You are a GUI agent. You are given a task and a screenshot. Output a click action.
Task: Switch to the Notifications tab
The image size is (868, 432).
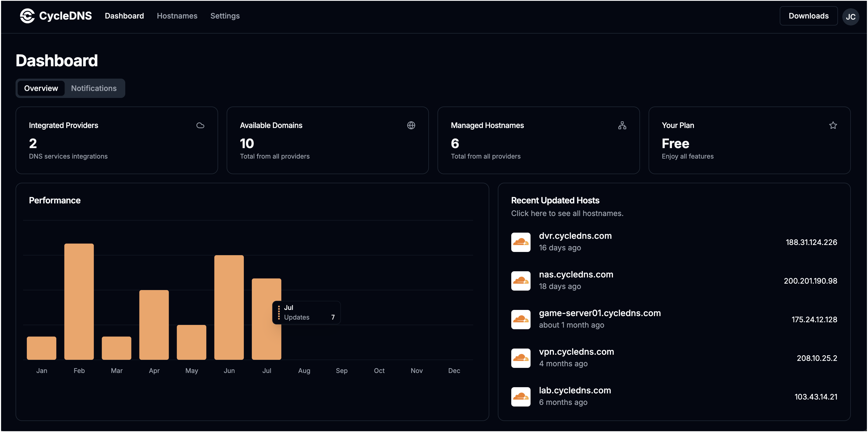pyautogui.click(x=93, y=88)
